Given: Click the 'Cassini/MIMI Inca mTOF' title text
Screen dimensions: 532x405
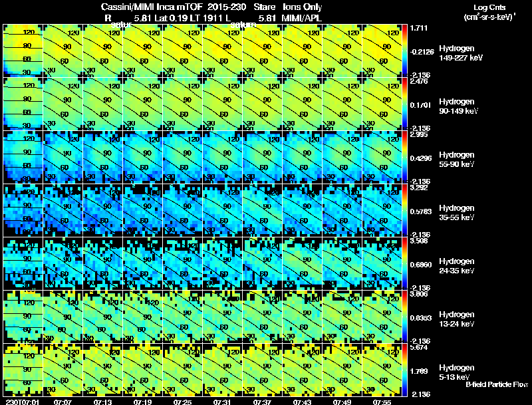Looking at the screenshot, I should (x=152, y=7).
